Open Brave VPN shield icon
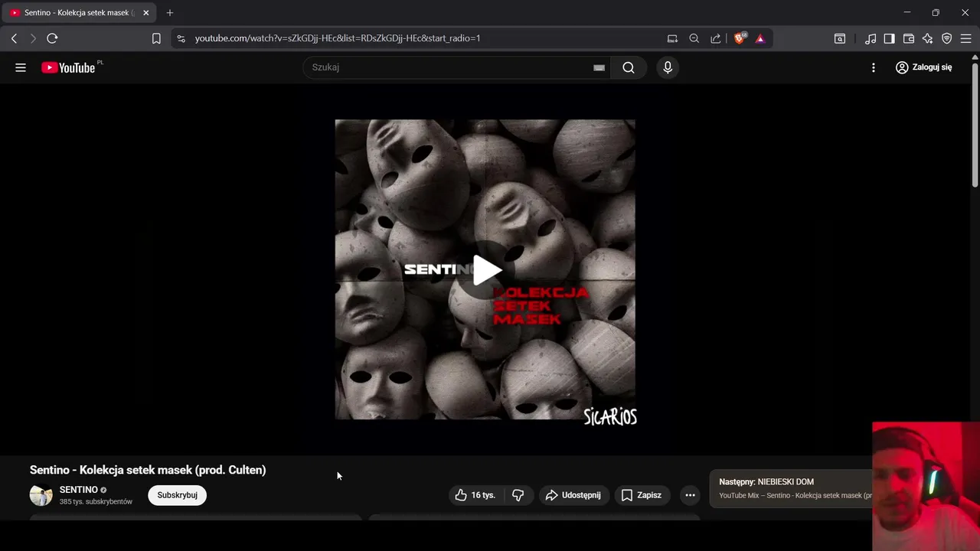980x551 pixels. point(947,38)
